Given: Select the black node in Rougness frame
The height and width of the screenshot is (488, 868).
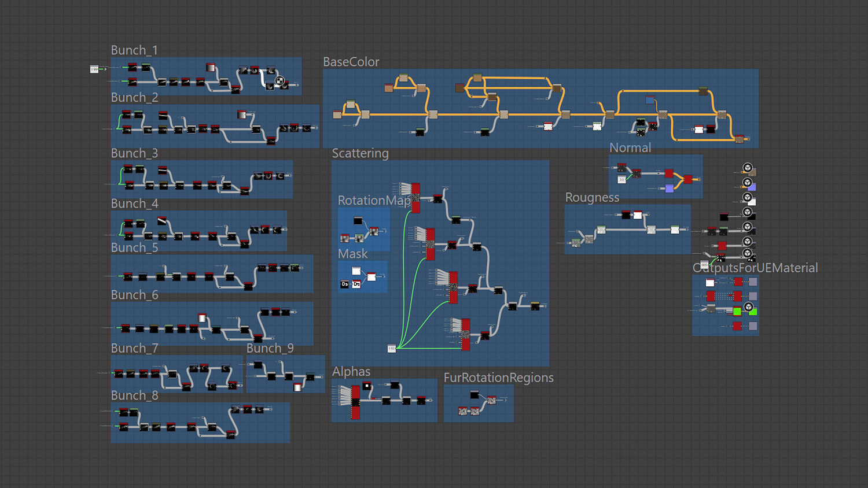Looking at the screenshot, I should coord(626,215).
